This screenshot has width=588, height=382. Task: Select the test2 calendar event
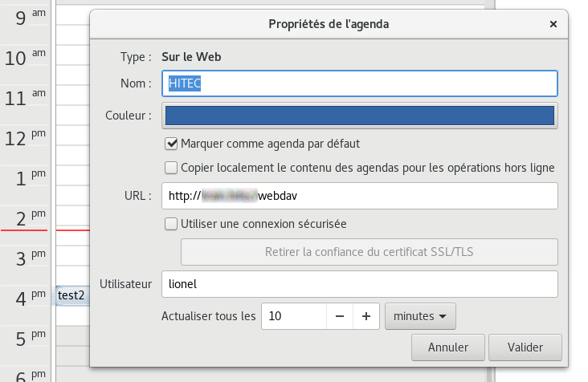(71, 295)
